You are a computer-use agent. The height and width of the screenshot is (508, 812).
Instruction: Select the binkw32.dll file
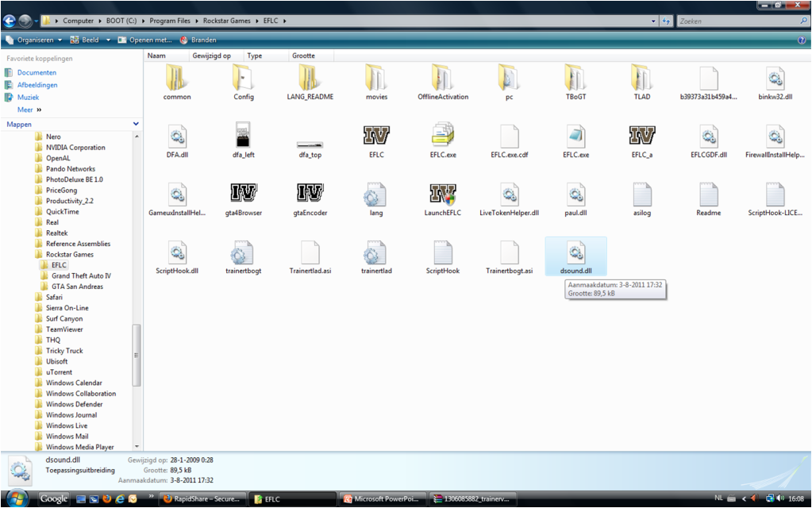(x=775, y=83)
